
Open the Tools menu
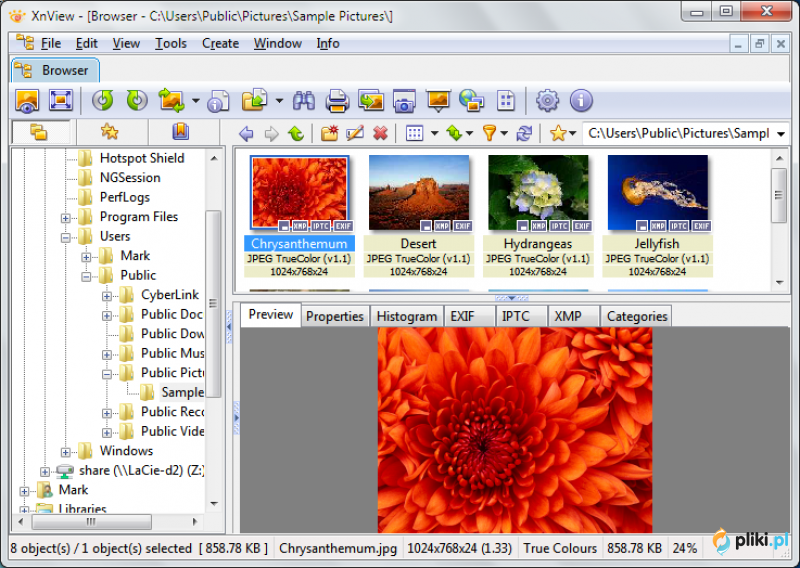(171, 43)
